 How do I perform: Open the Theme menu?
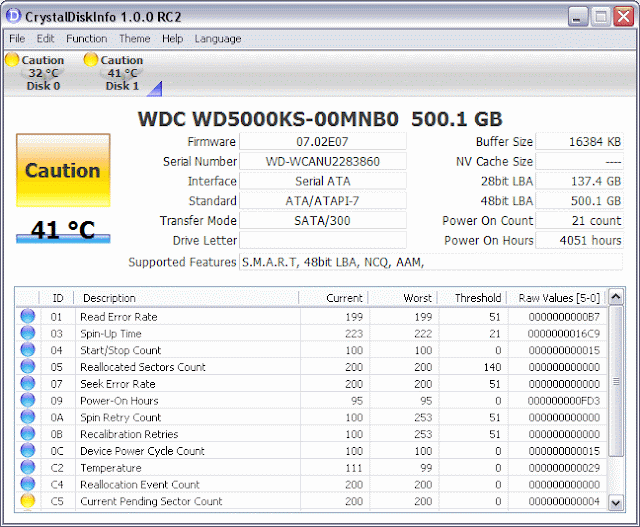(x=135, y=39)
